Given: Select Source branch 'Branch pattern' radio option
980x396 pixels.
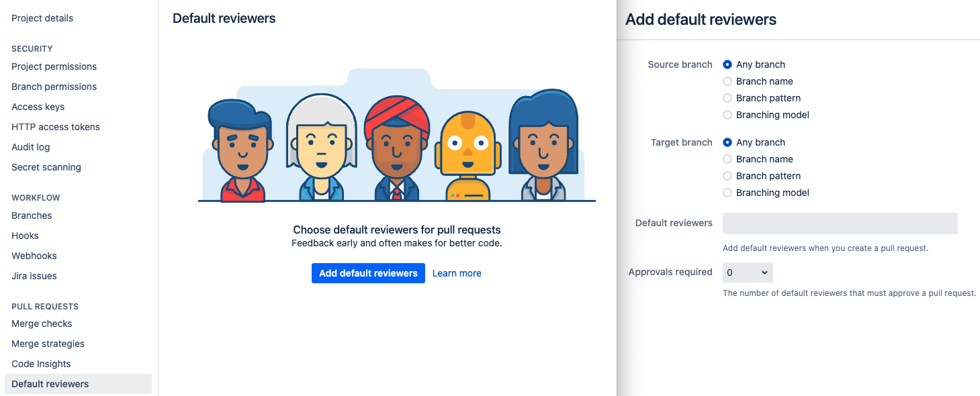Looking at the screenshot, I should pyautogui.click(x=727, y=98).
